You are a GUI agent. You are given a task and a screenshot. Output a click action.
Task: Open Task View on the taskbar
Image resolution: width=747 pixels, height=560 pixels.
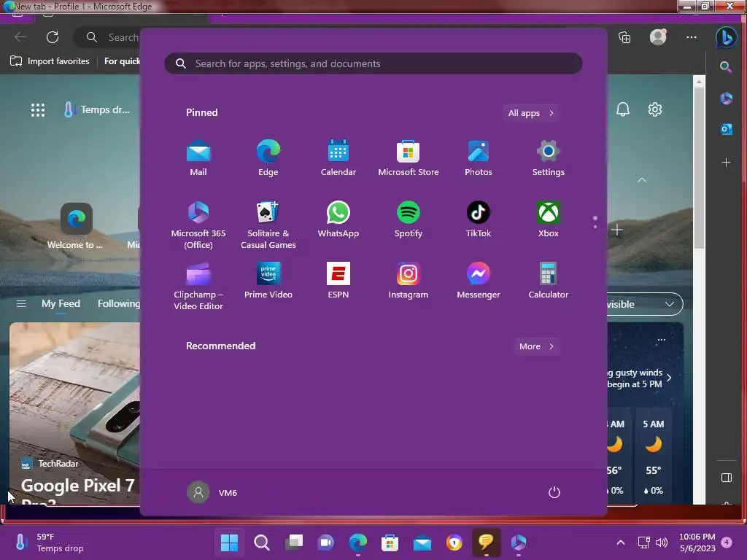coord(294,542)
